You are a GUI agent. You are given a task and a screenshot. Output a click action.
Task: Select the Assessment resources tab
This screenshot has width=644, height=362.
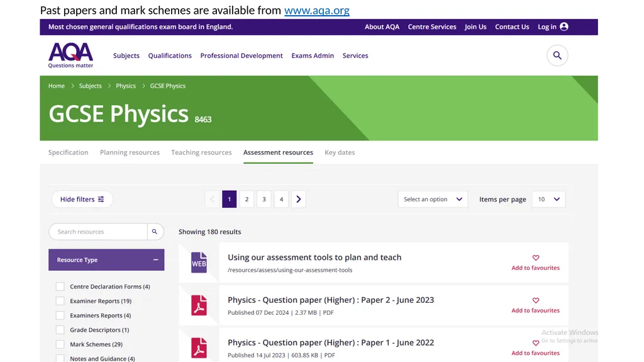pos(278,152)
